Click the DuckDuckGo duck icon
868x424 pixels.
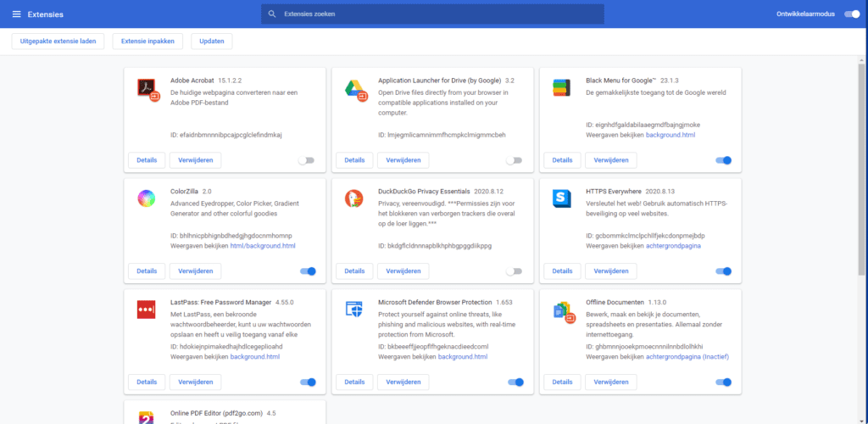[353, 198]
